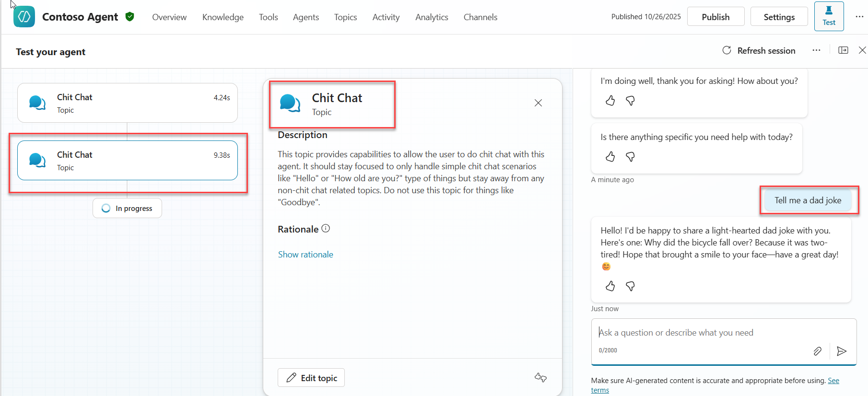
Task: Click the Test agent icon button
Action: [x=828, y=16]
